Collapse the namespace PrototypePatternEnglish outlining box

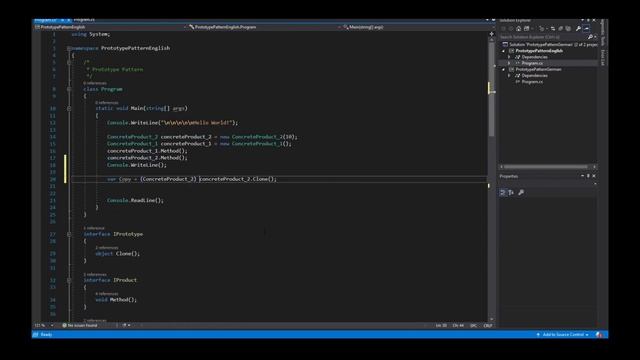tap(69, 48)
